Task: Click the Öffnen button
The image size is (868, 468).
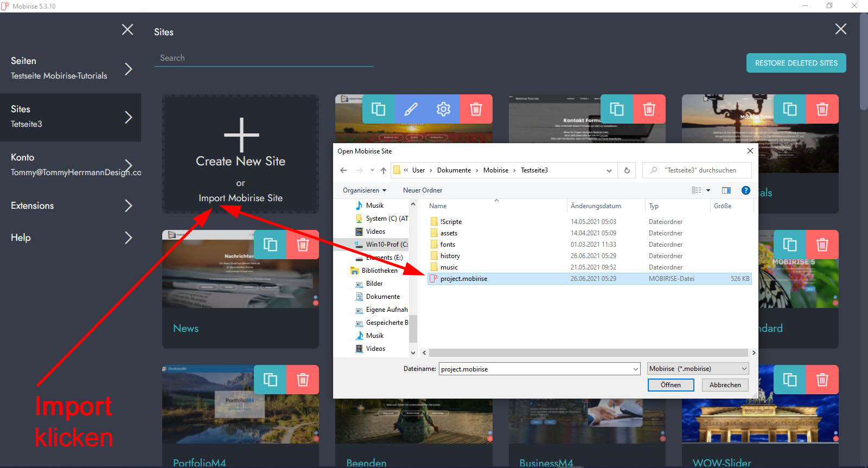Action: tap(671, 385)
